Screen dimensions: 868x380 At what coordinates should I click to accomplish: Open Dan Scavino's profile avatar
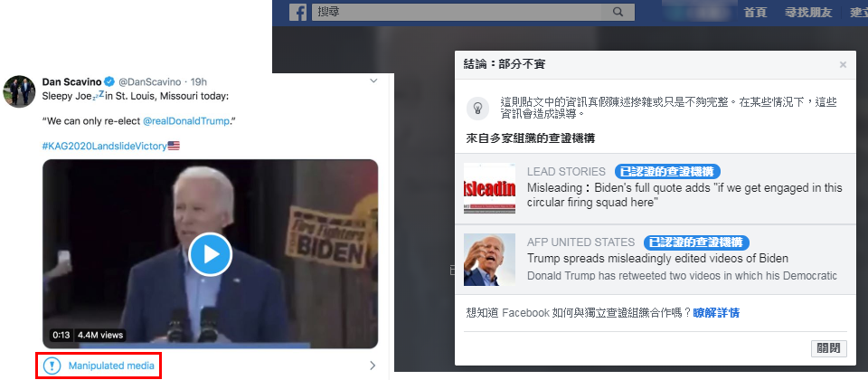tap(19, 91)
